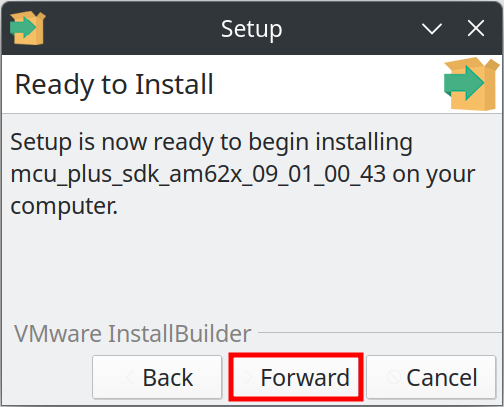
Task: Minimize the Setup window using chevron
Action: tap(432, 29)
